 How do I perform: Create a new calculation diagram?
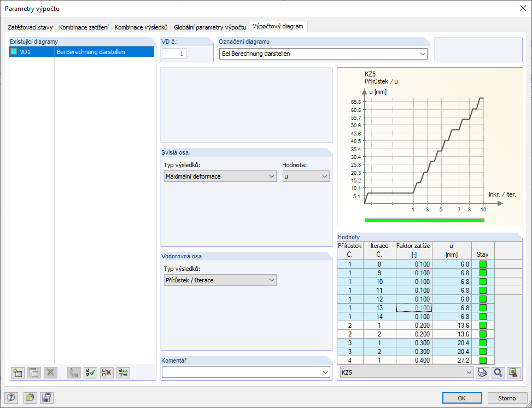point(17,372)
